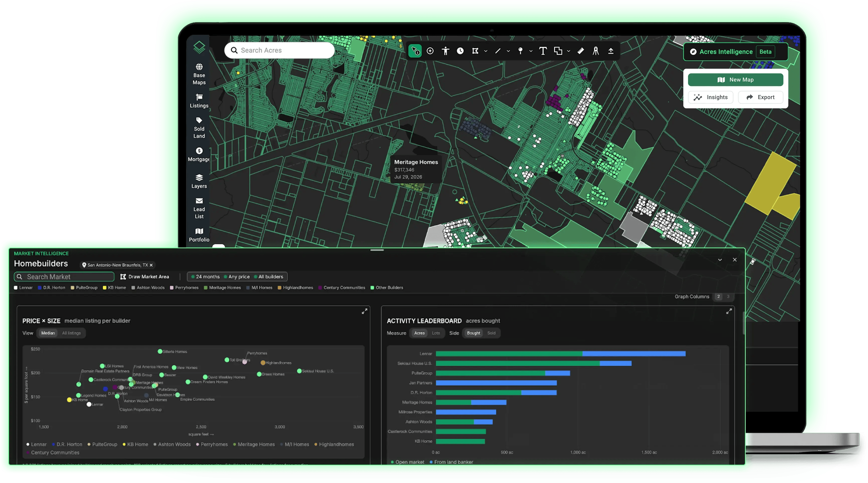Image resolution: width=868 pixels, height=483 pixels.
Task: Toggle Lennar in top builder legend
Action: (23, 288)
